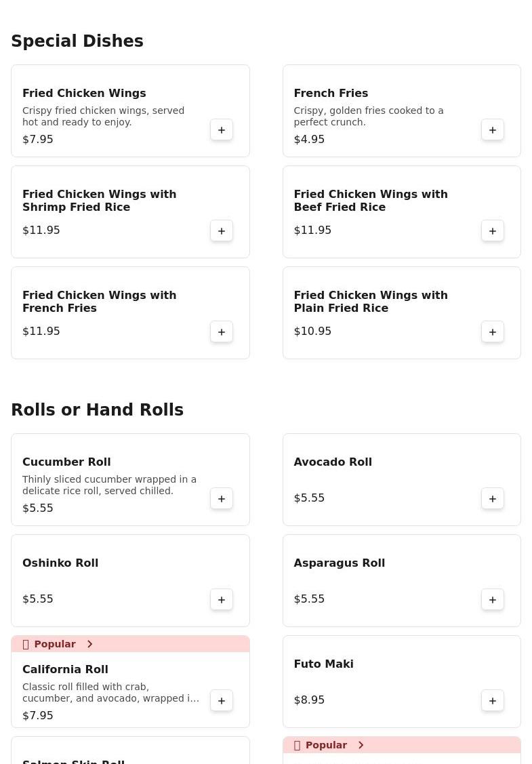Add Fried Chicken Wings to cart
This screenshot has height=764, width=532.
tap(222, 130)
